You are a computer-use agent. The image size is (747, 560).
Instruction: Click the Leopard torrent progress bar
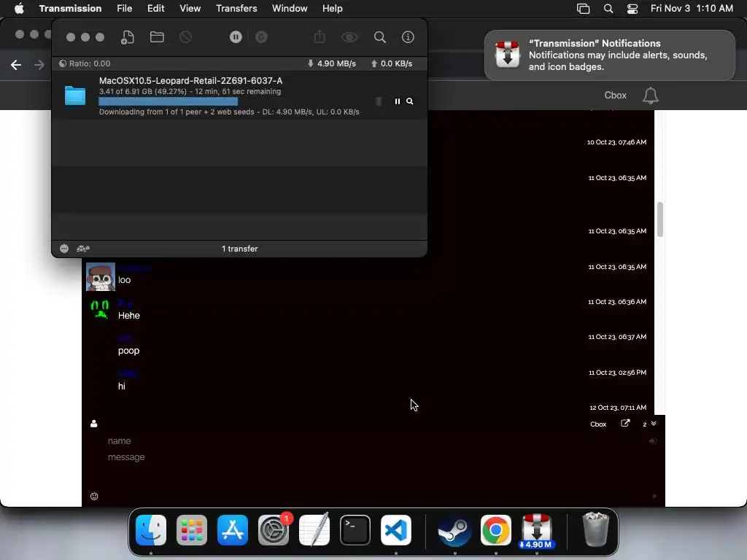click(x=237, y=101)
